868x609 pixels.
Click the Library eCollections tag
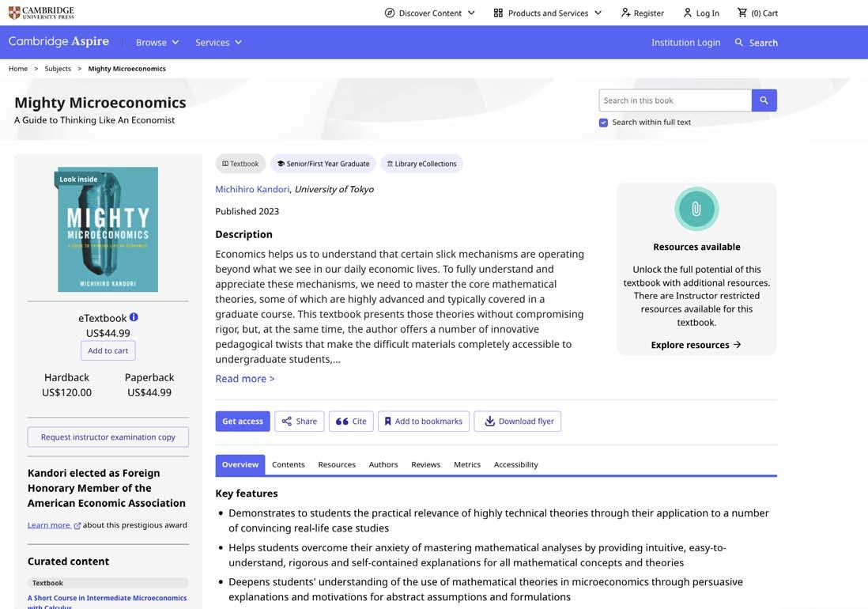pyautogui.click(x=422, y=164)
